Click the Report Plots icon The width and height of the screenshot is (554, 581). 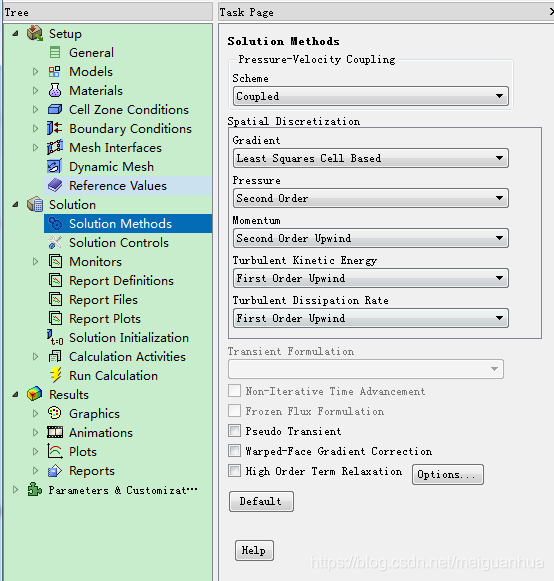[x=55, y=318]
